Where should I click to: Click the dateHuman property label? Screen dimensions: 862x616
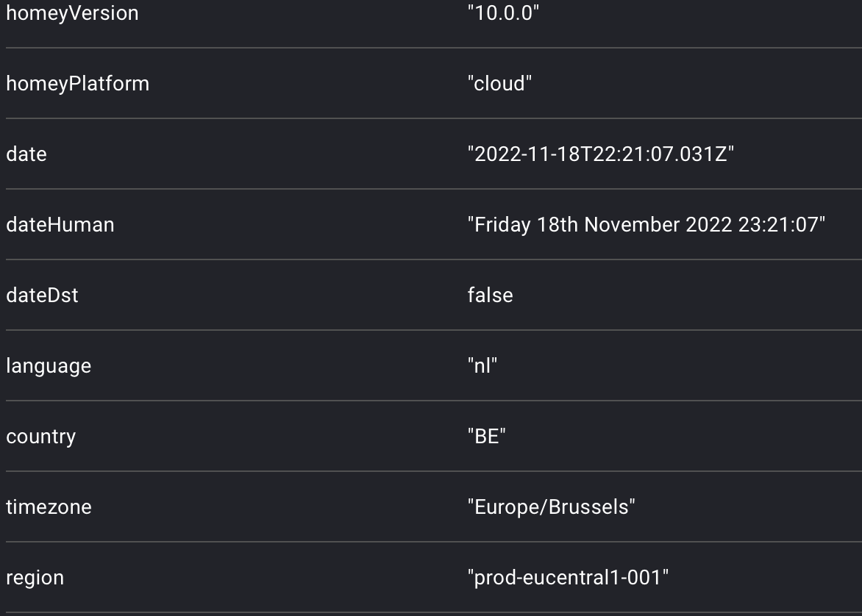pos(60,225)
